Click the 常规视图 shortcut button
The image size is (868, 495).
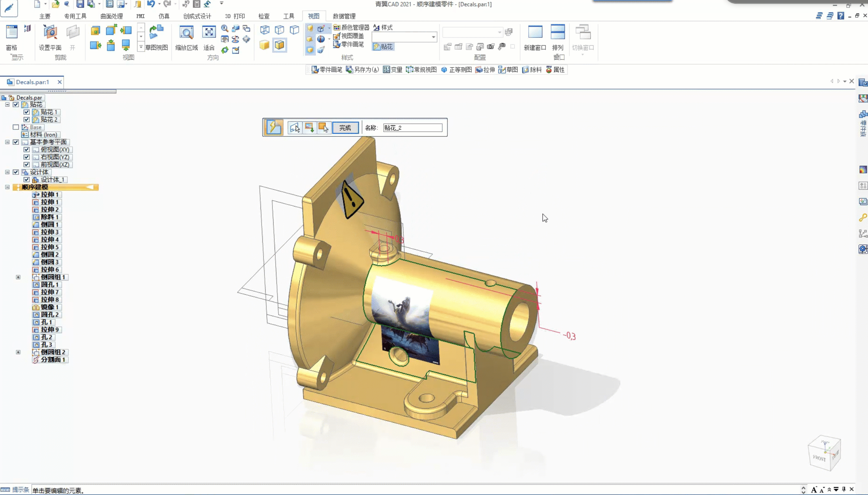421,70
